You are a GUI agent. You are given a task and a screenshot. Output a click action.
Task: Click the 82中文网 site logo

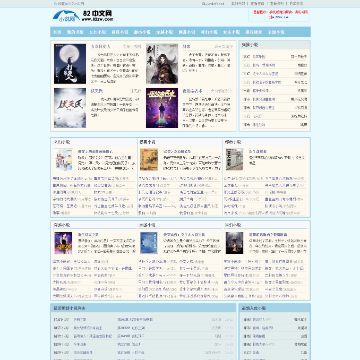(x=83, y=16)
